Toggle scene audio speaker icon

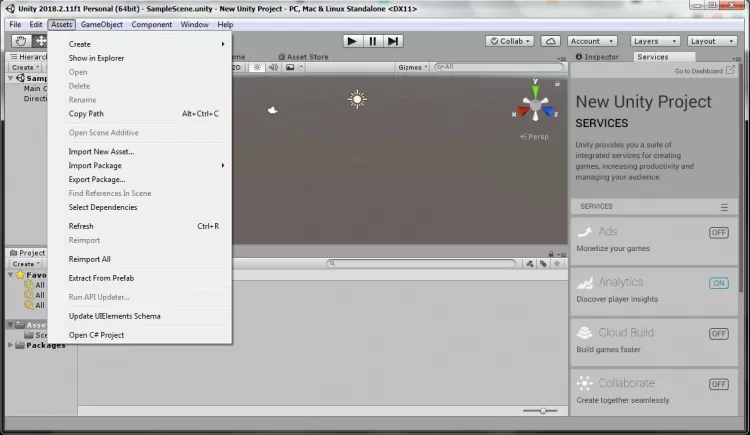tap(273, 67)
